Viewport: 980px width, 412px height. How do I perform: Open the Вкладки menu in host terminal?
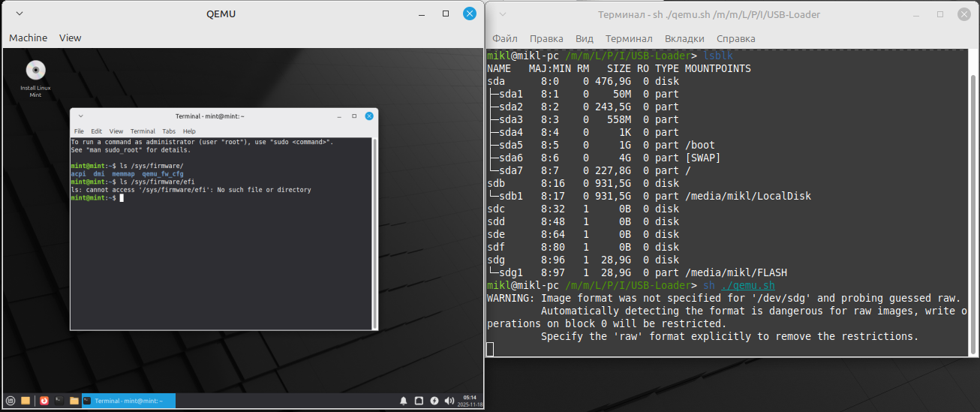coord(684,38)
